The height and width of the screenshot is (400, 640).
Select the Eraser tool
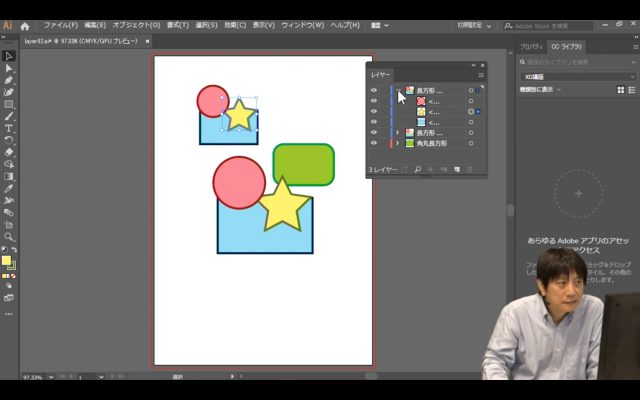pyautogui.click(x=9, y=152)
